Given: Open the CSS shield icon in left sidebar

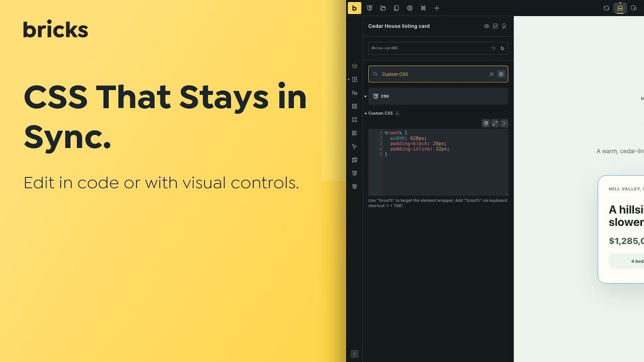Looking at the screenshot, I should coord(355,173).
